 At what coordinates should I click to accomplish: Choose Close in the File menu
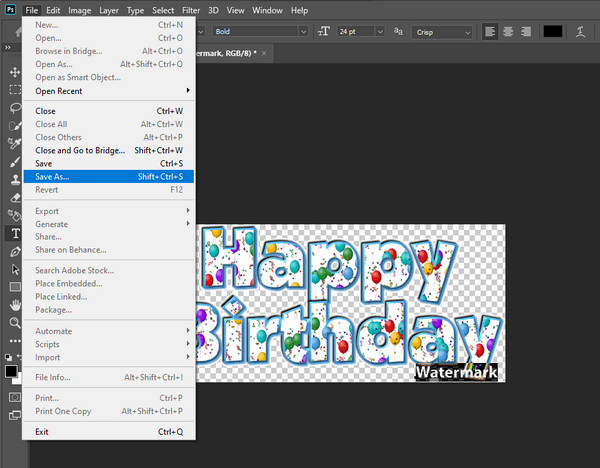pyautogui.click(x=109, y=111)
